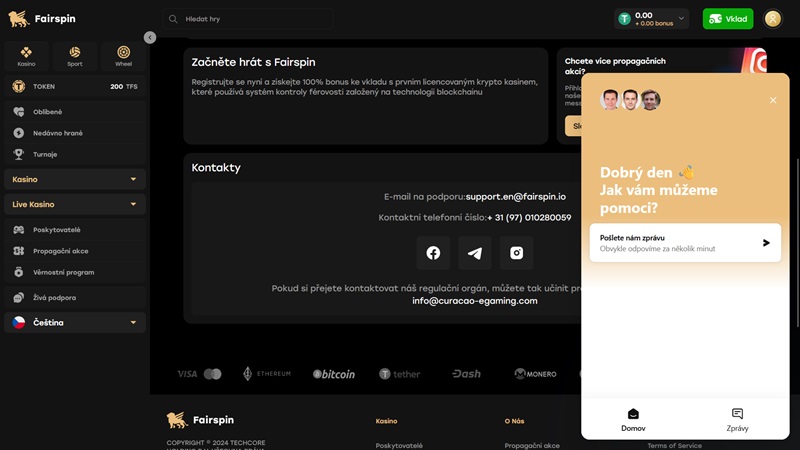The width and height of the screenshot is (800, 450).
Task: Click the 200 TFS token value
Action: click(x=124, y=87)
